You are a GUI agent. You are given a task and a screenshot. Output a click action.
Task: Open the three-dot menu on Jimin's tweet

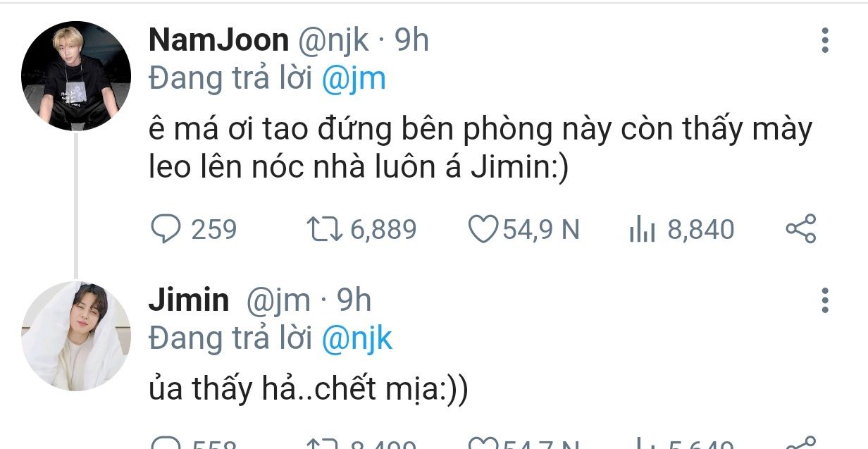(x=825, y=301)
